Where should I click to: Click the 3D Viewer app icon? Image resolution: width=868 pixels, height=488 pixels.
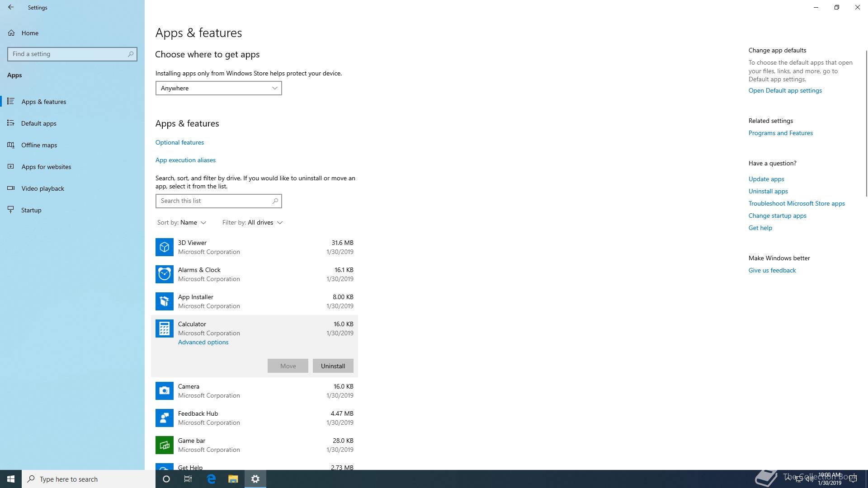[165, 247]
